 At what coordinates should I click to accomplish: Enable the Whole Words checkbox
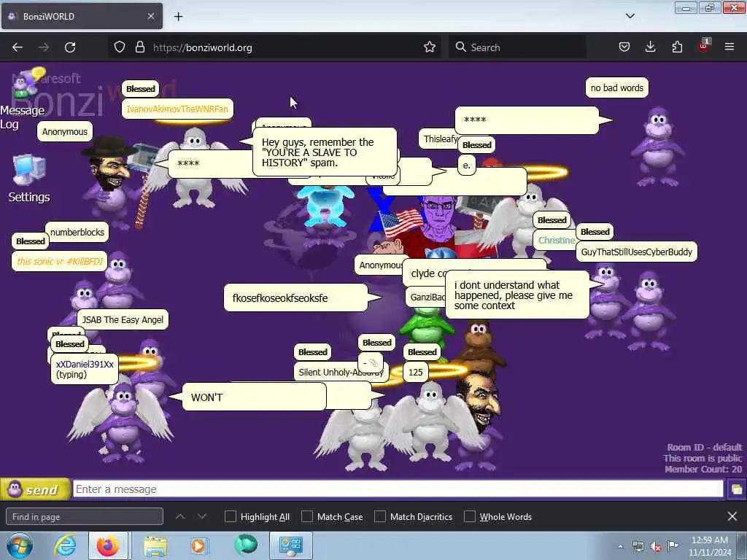tap(470, 517)
